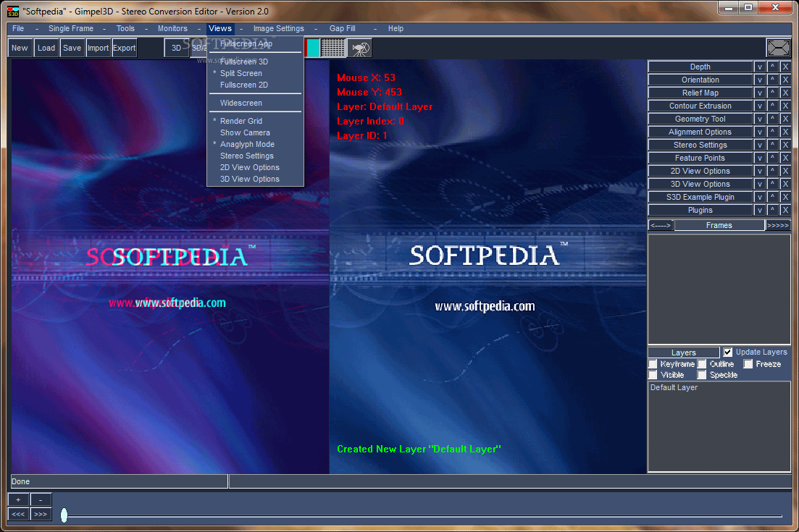Move Alignment Options panel up with ^

point(772,132)
